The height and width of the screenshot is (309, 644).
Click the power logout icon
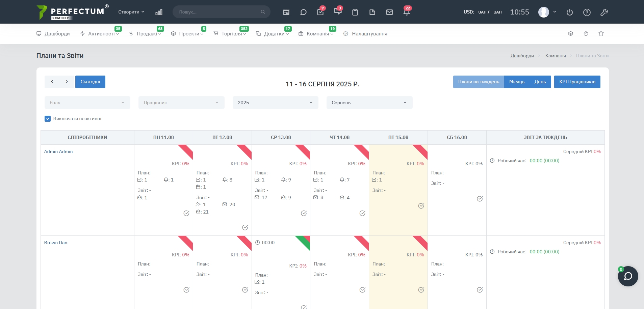pyautogui.click(x=570, y=12)
